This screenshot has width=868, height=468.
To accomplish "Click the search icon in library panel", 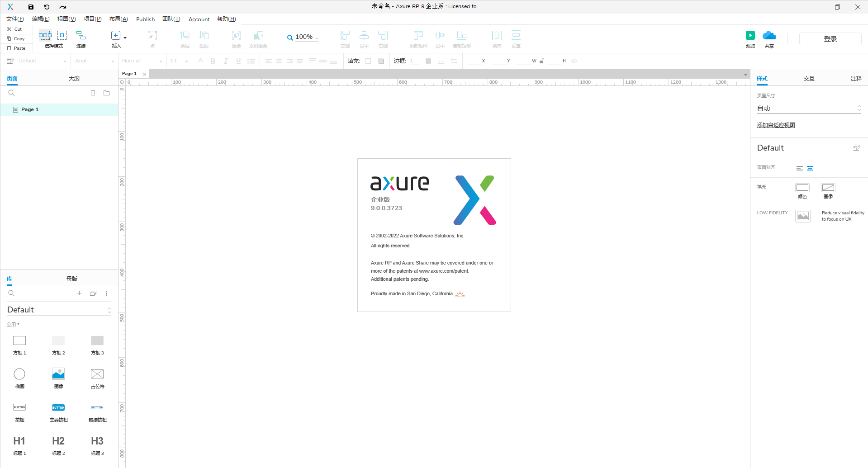I will (12, 293).
